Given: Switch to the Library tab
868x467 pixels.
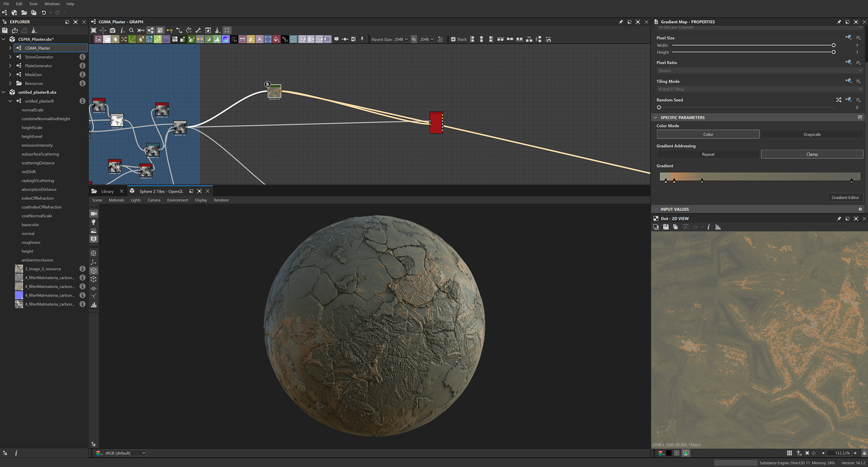Looking at the screenshot, I should pyautogui.click(x=107, y=191).
